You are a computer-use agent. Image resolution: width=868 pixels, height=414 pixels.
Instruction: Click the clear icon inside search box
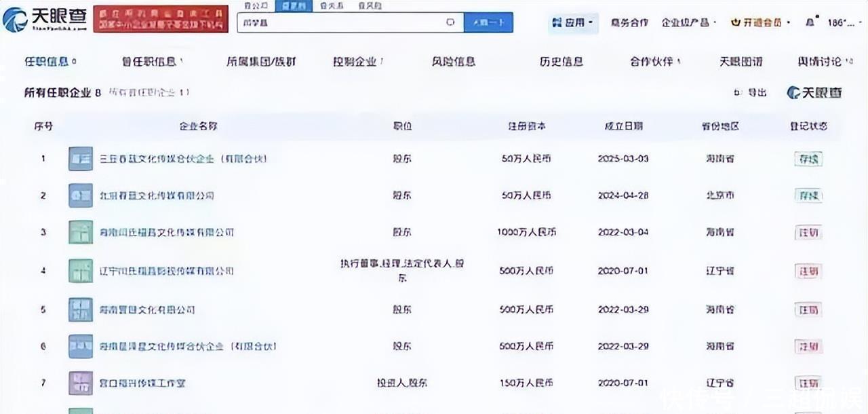tap(450, 22)
